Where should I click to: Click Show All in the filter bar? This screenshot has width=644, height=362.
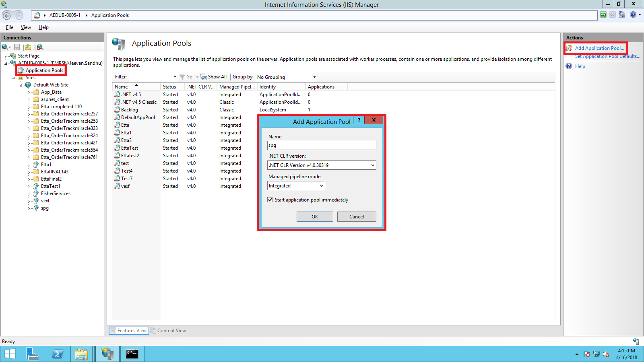(x=214, y=77)
